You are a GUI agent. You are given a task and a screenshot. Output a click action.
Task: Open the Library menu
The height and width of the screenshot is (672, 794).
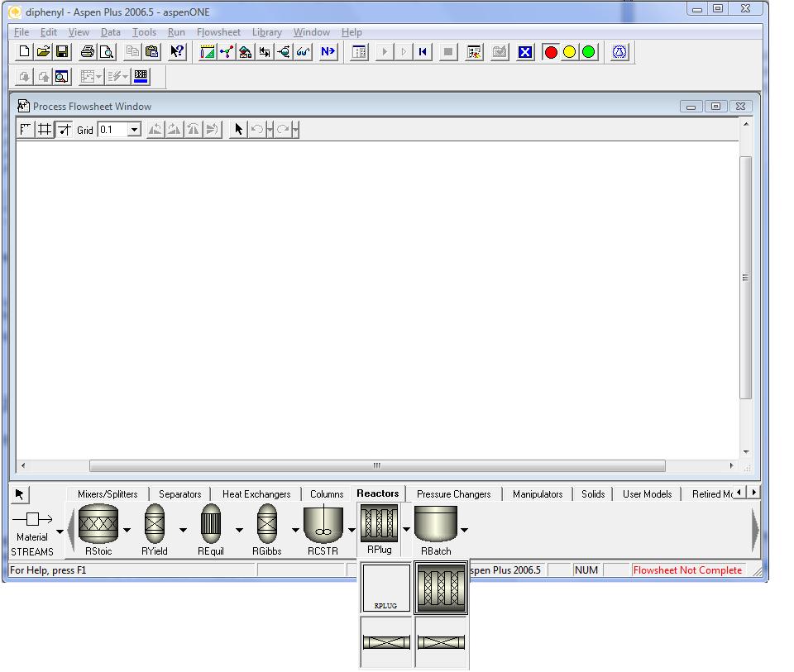pyautogui.click(x=267, y=32)
